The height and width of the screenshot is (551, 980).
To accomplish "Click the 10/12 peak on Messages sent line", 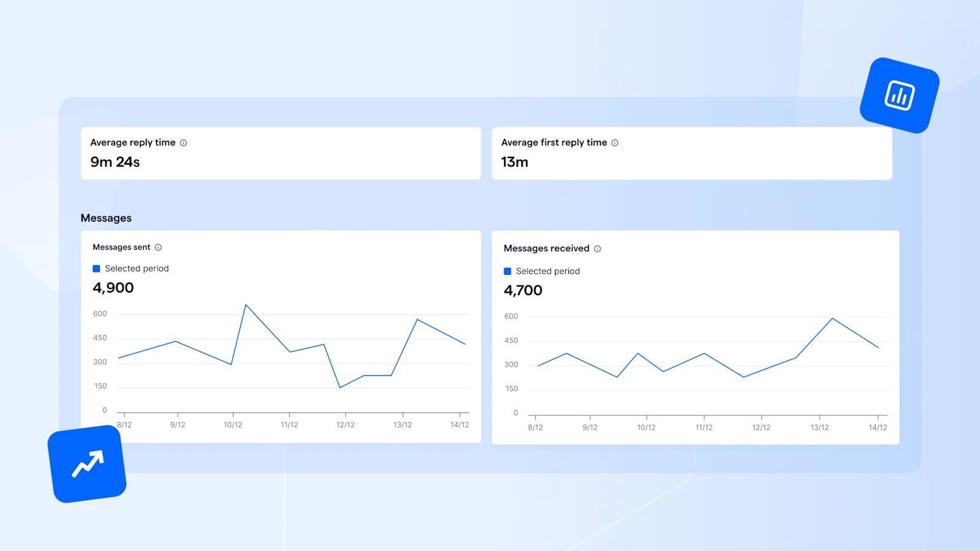I will click(246, 304).
